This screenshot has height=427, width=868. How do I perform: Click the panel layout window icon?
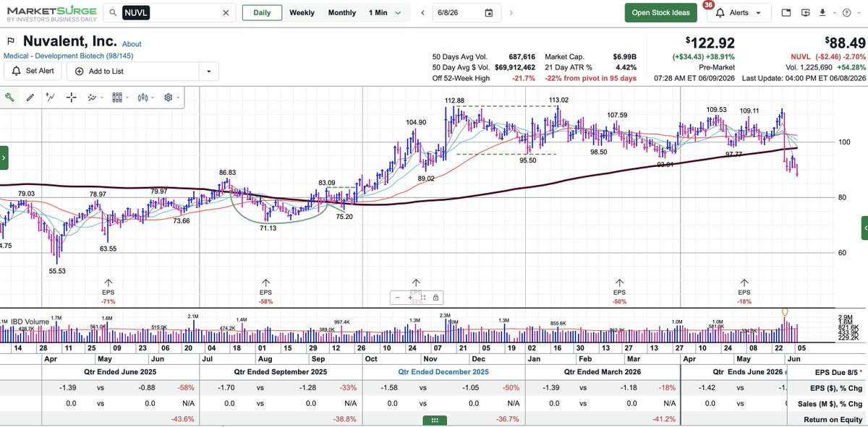click(786, 13)
